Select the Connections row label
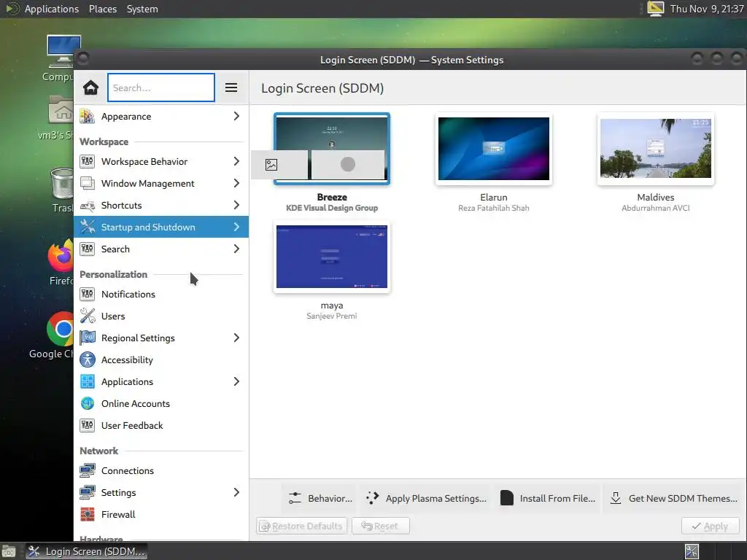 click(x=127, y=471)
